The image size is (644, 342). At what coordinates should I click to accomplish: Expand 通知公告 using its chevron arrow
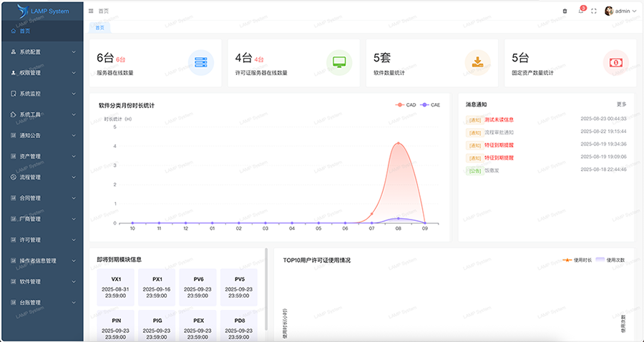pyautogui.click(x=74, y=135)
